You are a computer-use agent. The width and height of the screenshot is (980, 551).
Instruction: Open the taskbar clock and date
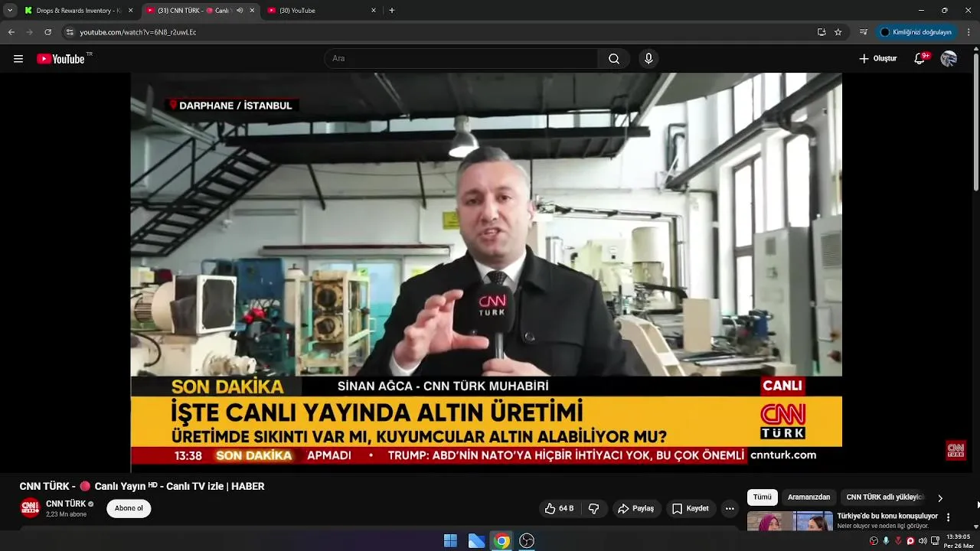[958, 541]
